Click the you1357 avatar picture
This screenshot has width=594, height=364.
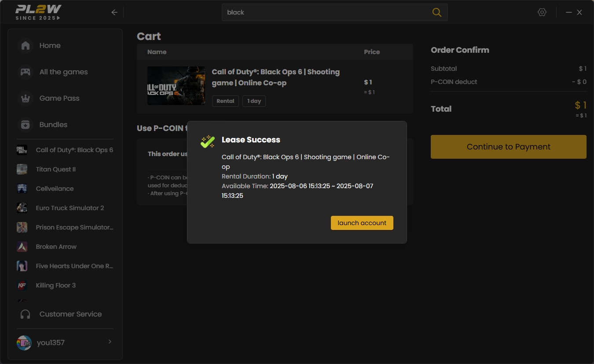[24, 343]
